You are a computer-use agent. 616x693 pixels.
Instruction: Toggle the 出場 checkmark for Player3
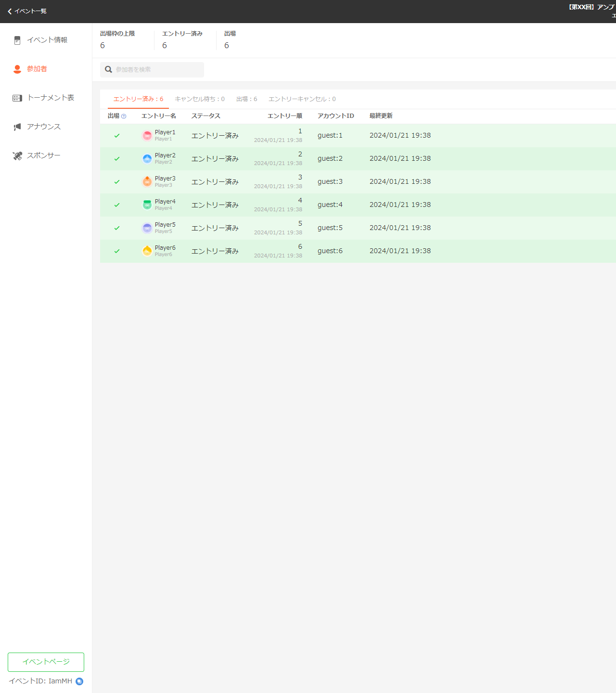pos(117,182)
